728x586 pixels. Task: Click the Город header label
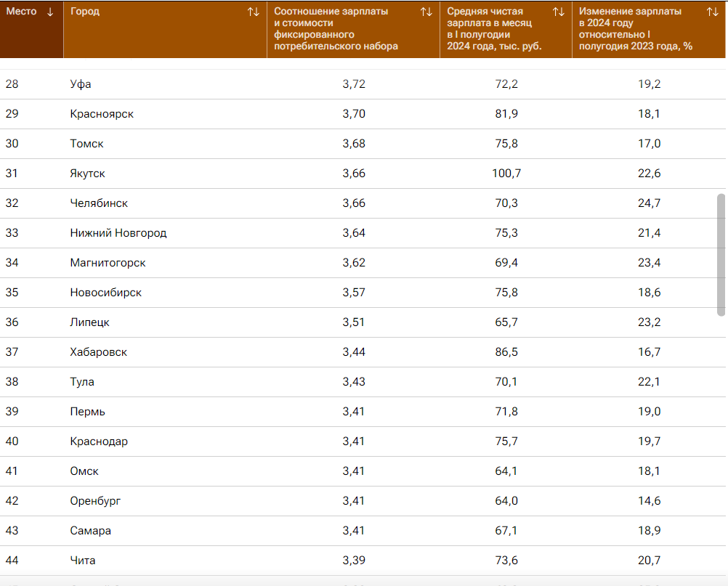point(85,12)
